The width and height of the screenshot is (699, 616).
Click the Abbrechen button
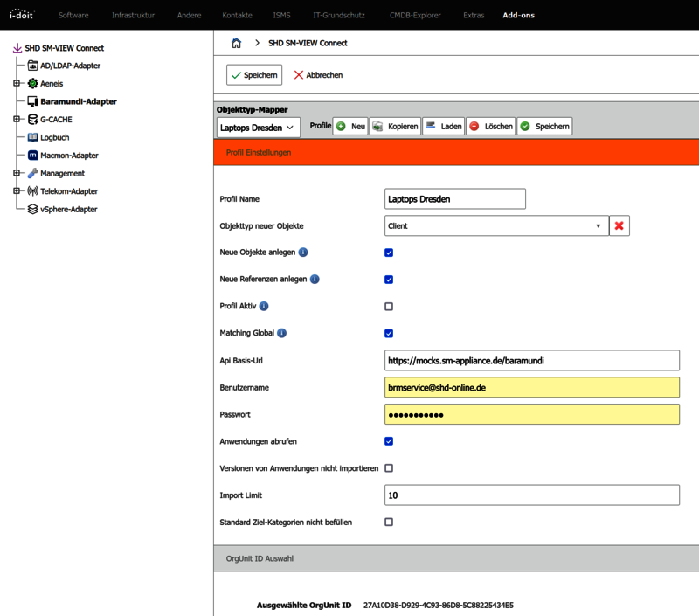[x=318, y=75]
